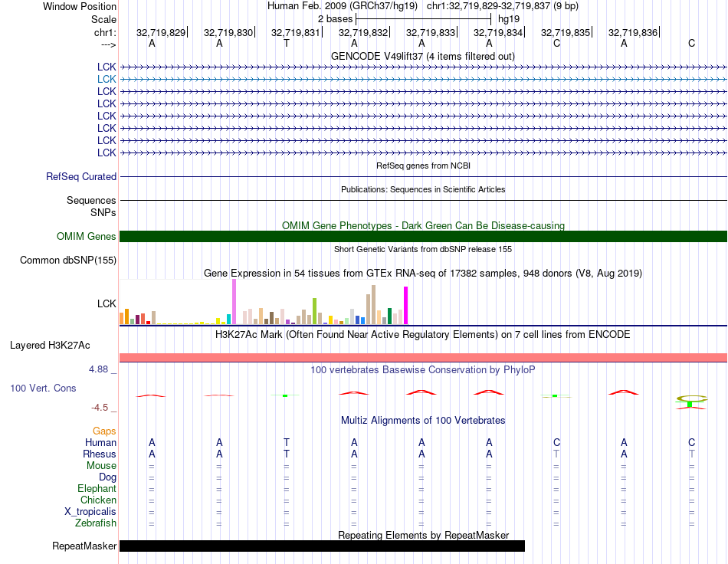This screenshot has height=564, width=728.
Task: Open the RefSeq Curated track label
Action: [x=80, y=177]
